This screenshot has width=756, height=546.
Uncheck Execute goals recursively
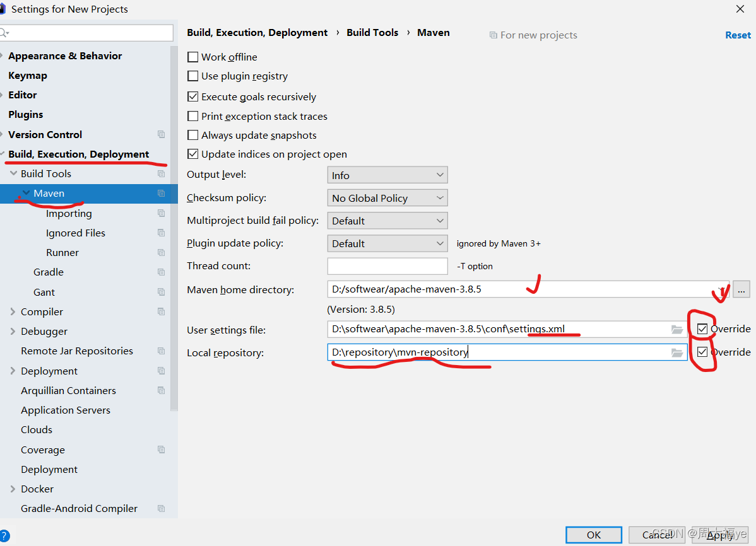click(x=193, y=96)
